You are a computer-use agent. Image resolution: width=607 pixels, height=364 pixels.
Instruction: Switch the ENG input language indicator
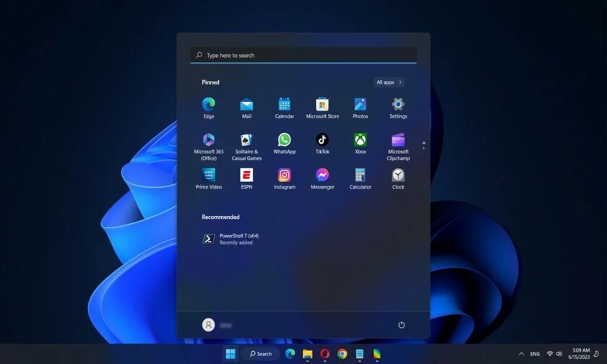click(x=535, y=354)
